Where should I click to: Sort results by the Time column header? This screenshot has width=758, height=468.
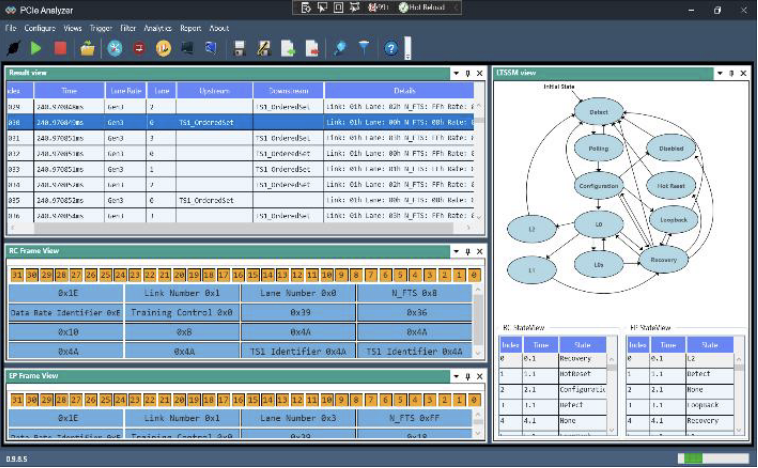tap(68, 90)
